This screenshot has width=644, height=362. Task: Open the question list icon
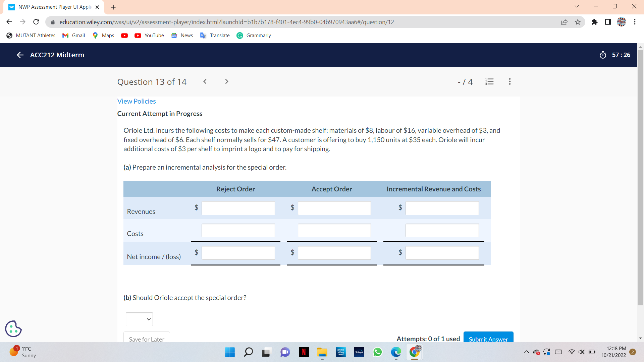point(489,81)
